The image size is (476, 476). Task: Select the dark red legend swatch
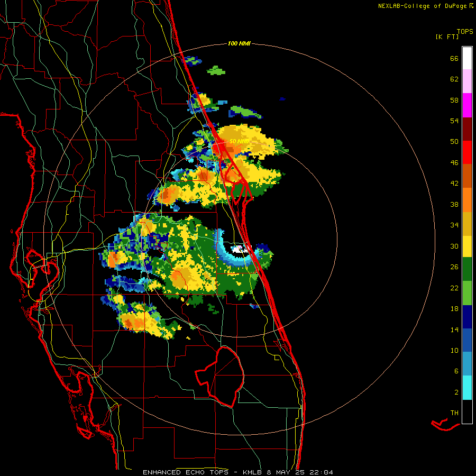(x=467, y=129)
